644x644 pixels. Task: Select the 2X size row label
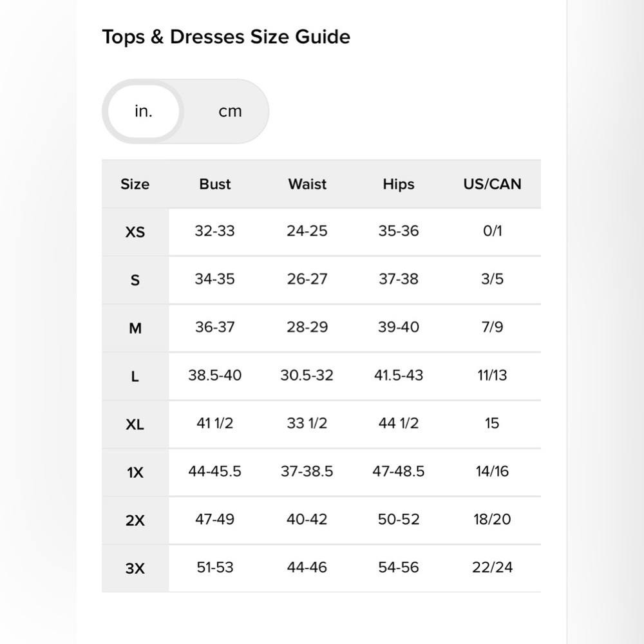(135, 520)
